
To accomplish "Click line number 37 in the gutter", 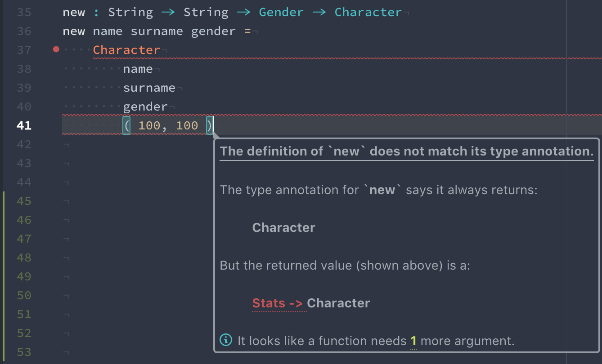I will click(24, 50).
